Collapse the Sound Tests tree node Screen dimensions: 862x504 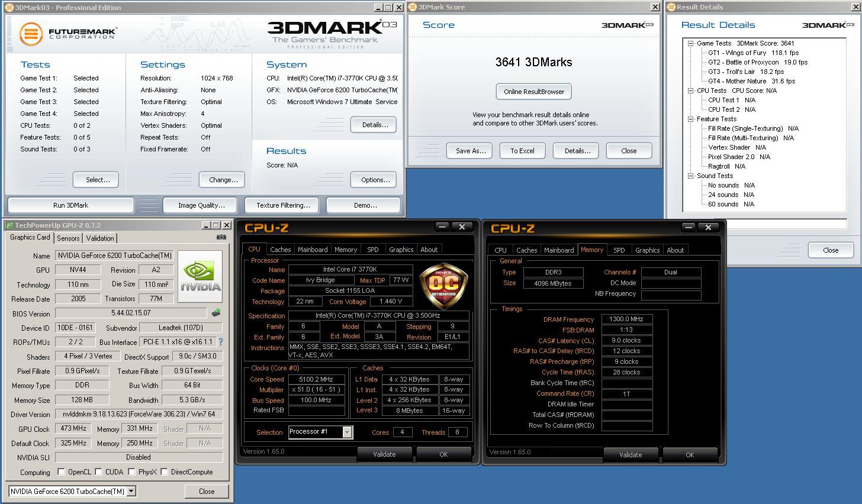[690, 176]
